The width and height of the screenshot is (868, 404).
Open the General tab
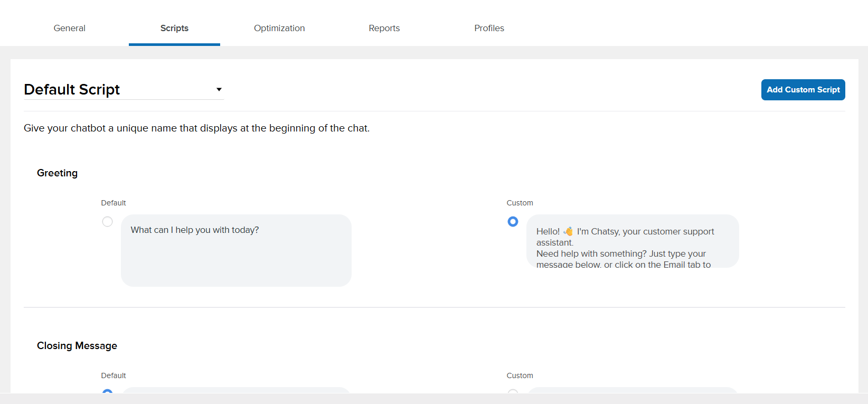69,28
